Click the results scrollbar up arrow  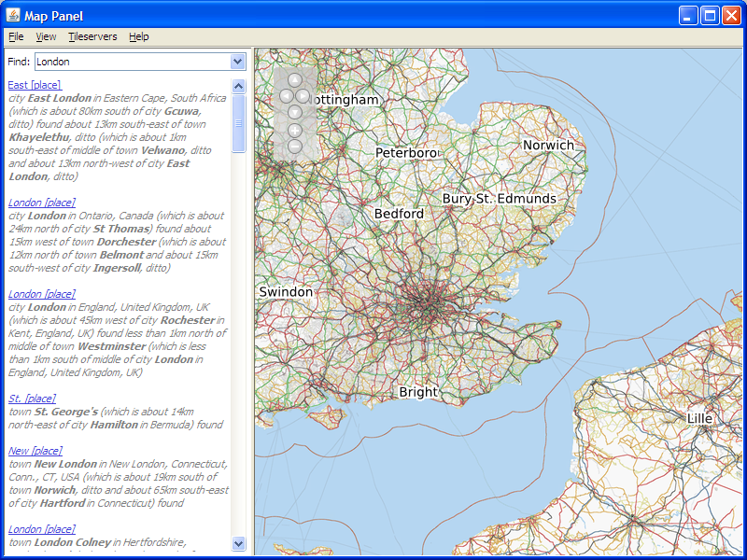click(x=238, y=86)
